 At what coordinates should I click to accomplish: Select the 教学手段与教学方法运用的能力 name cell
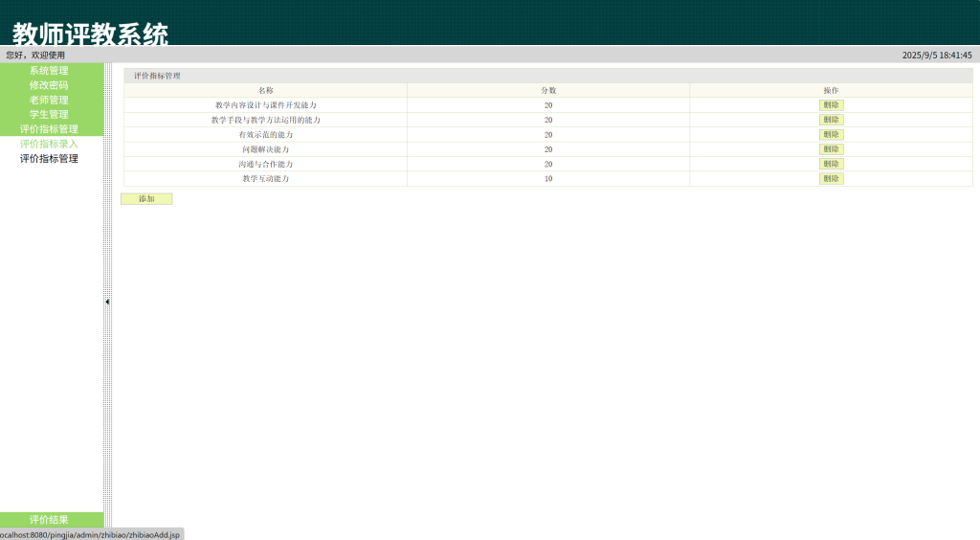point(266,120)
